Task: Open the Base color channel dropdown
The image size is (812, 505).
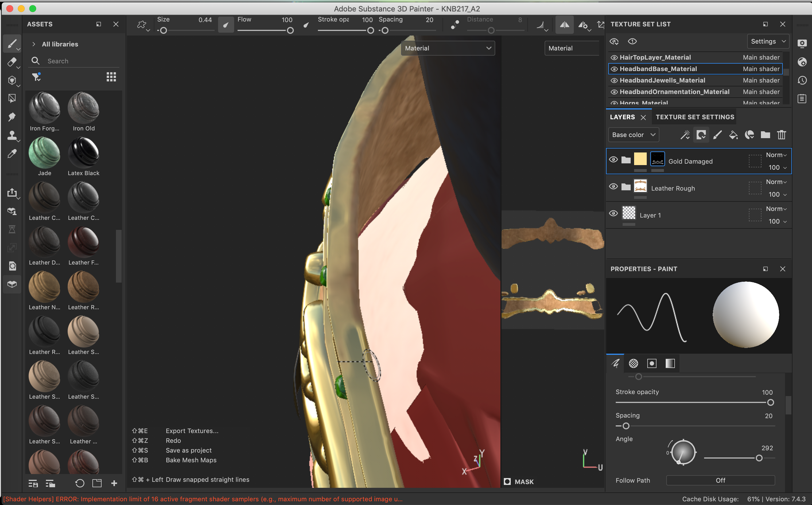Action: point(633,135)
